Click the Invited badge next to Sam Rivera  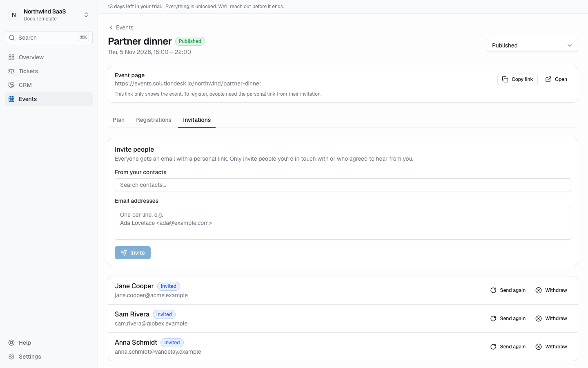[x=164, y=314]
